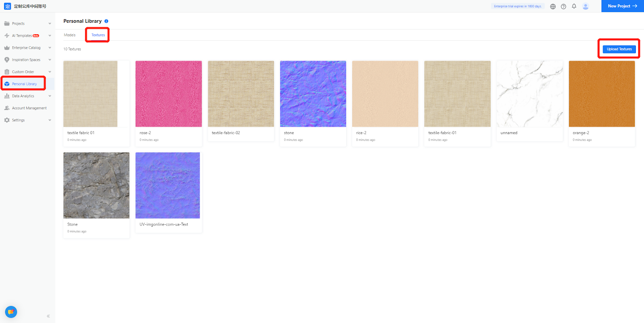Screen dimensions: 644x323
Task: Switch to the Models tab
Action: point(70,35)
